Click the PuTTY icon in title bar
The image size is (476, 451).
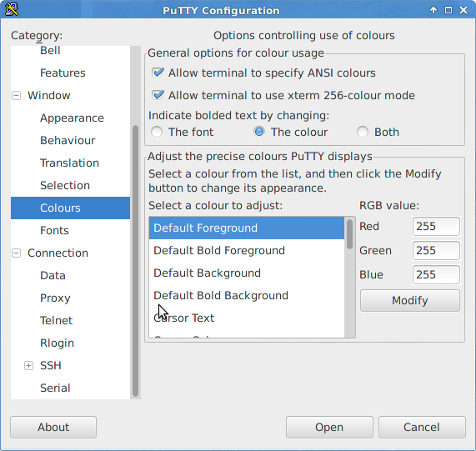click(x=11, y=9)
